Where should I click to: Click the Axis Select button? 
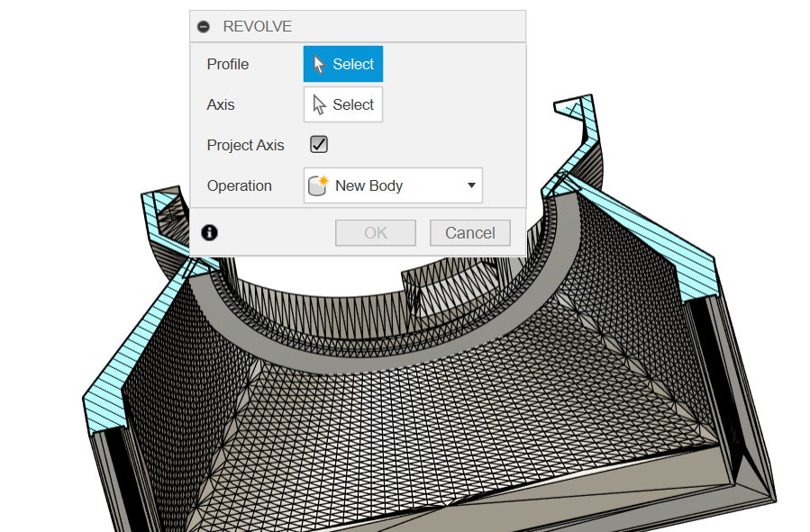coord(343,104)
